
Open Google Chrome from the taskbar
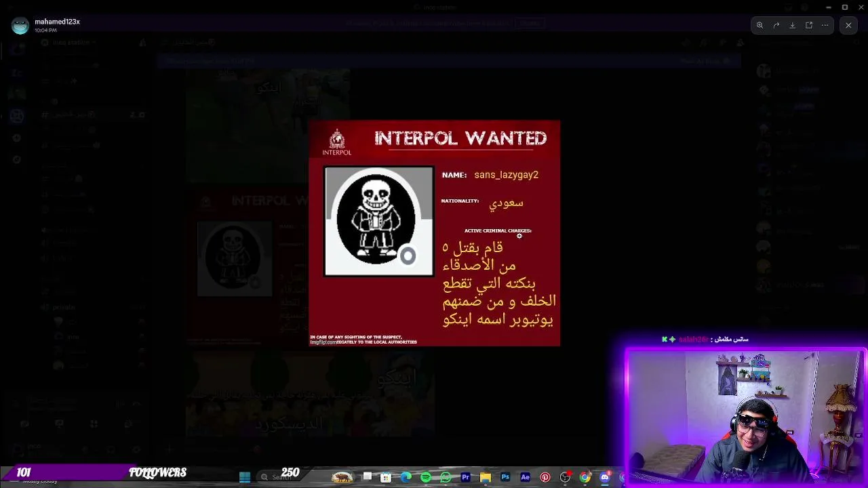click(x=585, y=477)
